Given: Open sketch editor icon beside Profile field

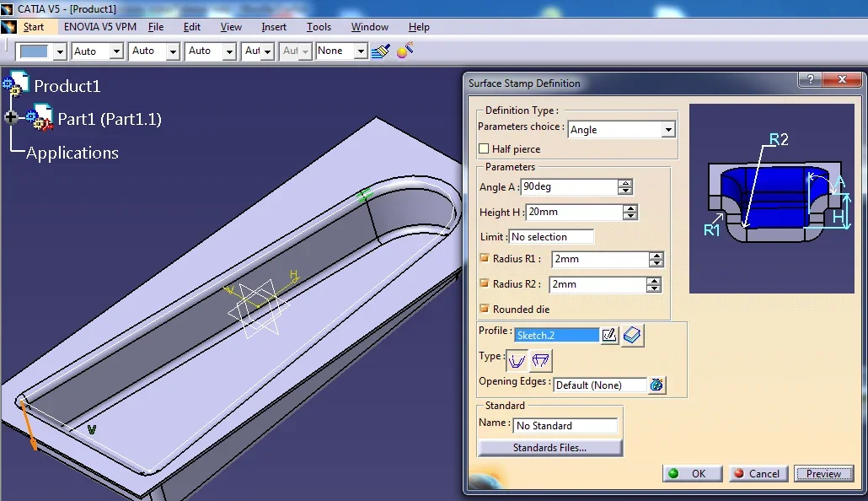Looking at the screenshot, I should click(x=609, y=336).
